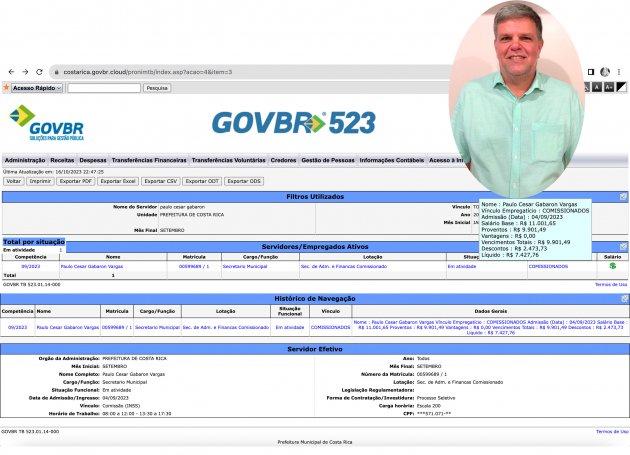Click the small GOVBR logo at left
Viewport: 630px width, 455px height.
click(x=47, y=123)
